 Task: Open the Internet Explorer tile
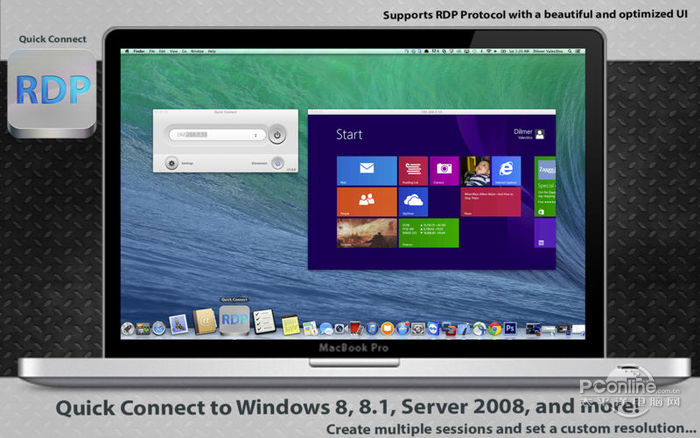[506, 171]
